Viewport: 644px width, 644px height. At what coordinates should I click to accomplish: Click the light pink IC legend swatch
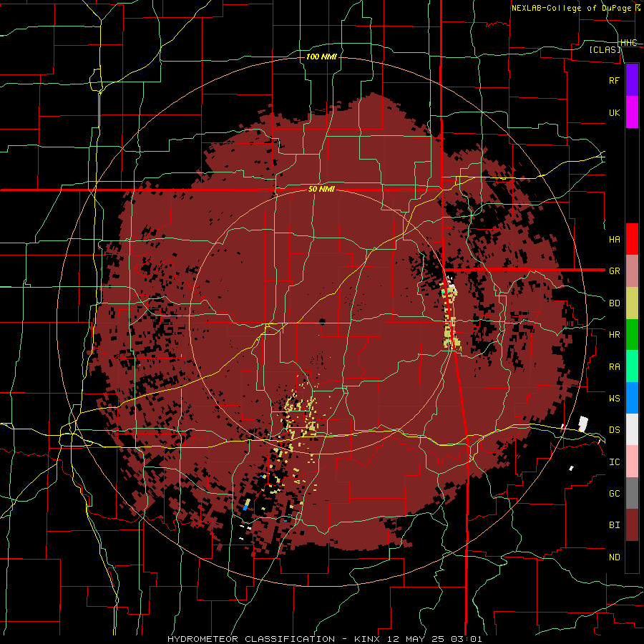632,462
